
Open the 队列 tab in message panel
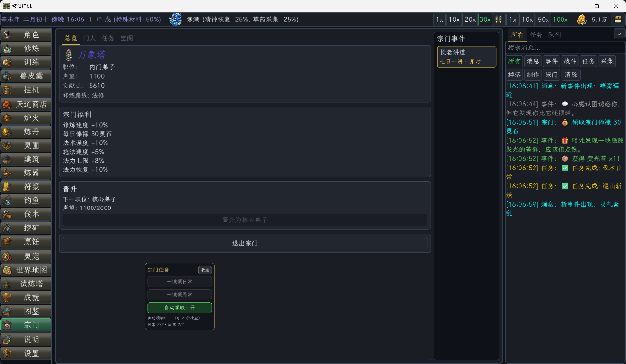tap(554, 35)
